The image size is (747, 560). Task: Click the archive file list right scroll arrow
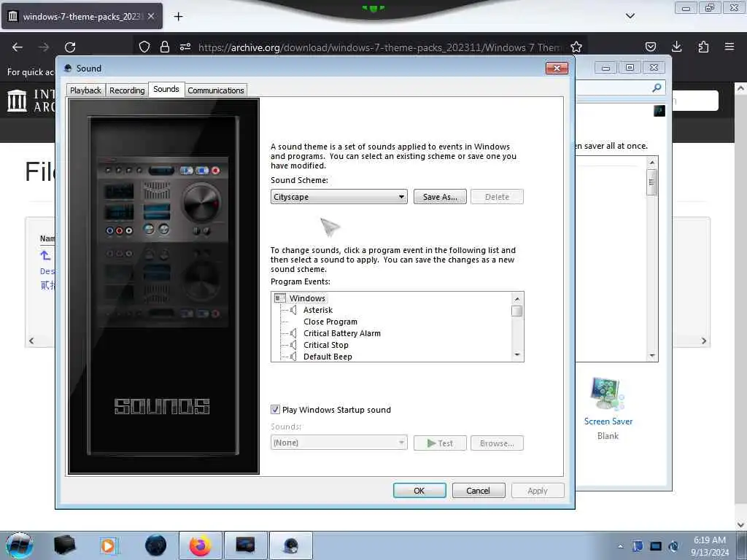(704, 341)
